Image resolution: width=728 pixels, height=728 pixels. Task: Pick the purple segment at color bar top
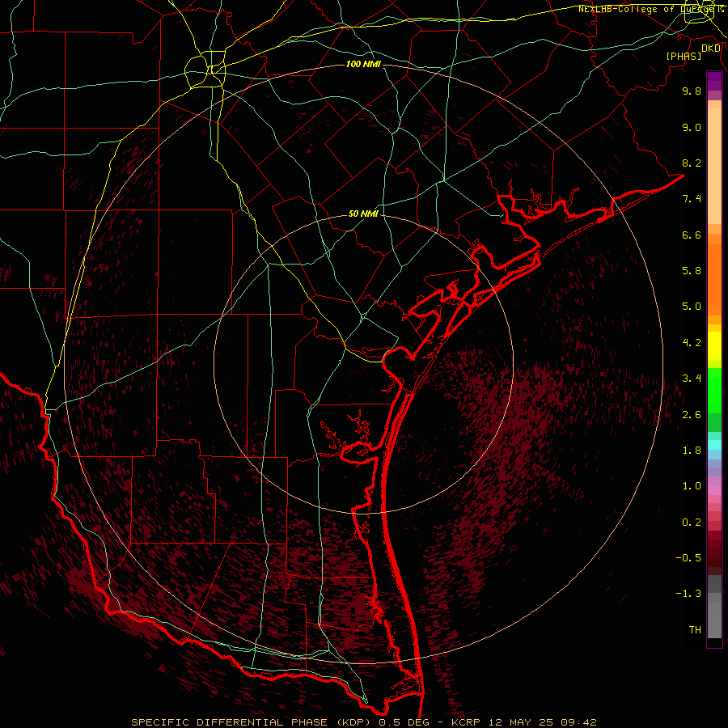pyautogui.click(x=714, y=81)
